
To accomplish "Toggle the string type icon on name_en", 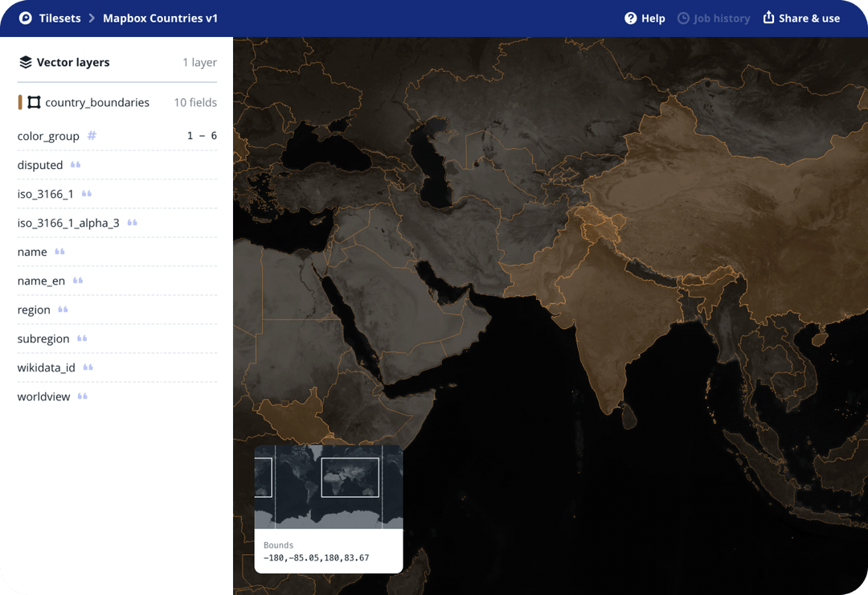I will [x=76, y=281].
